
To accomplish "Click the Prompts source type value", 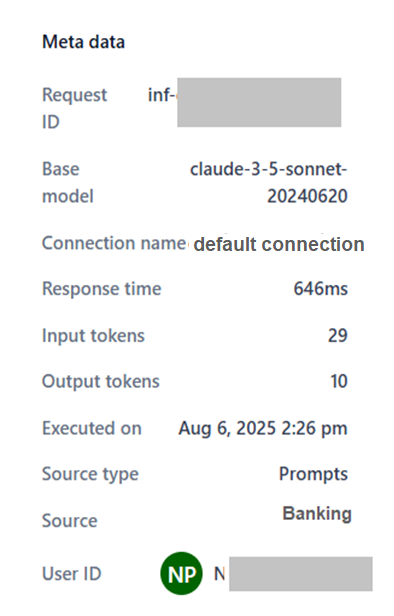I will 313,474.
